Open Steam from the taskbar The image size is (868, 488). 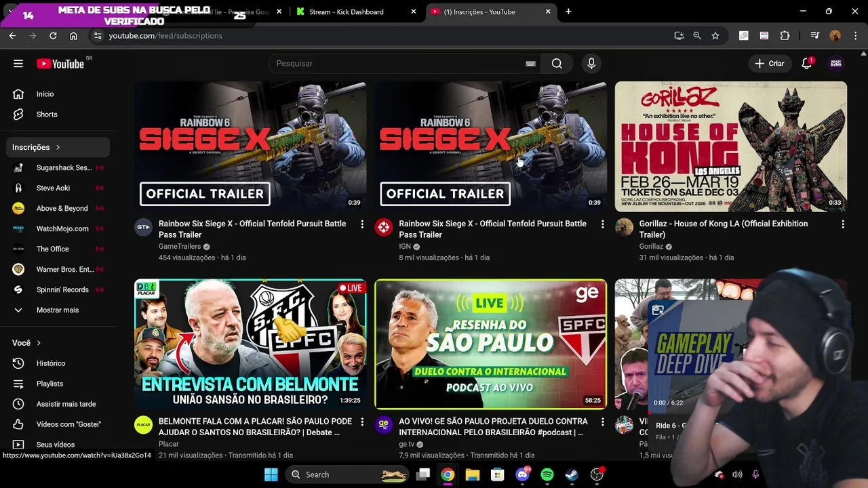pyautogui.click(x=572, y=474)
